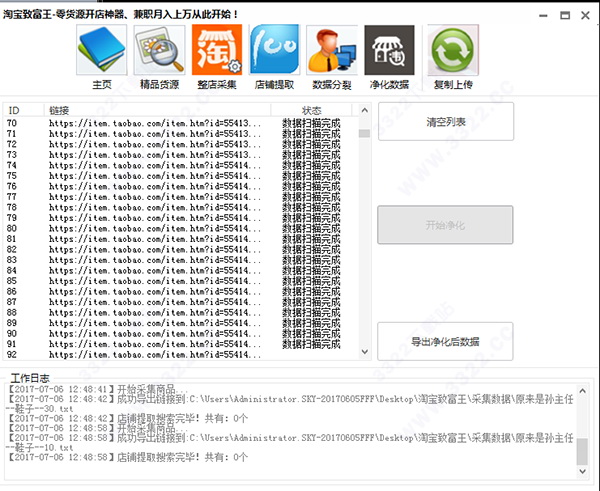Select row with ID 79
This screenshot has height=491, width=600.
pos(181,218)
